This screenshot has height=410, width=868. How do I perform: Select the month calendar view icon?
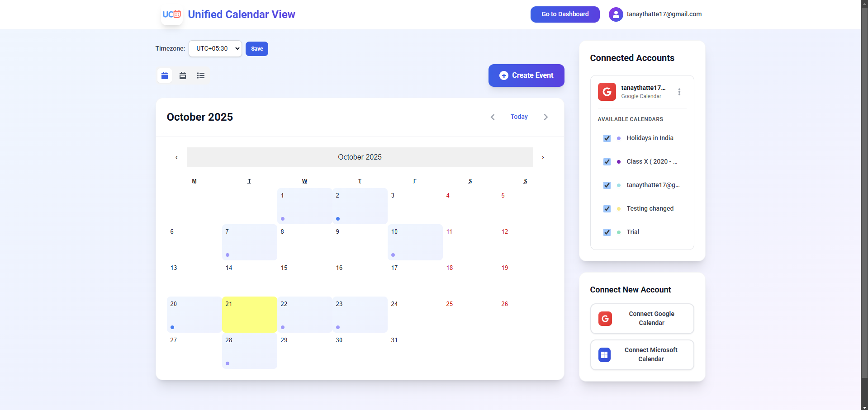click(164, 75)
